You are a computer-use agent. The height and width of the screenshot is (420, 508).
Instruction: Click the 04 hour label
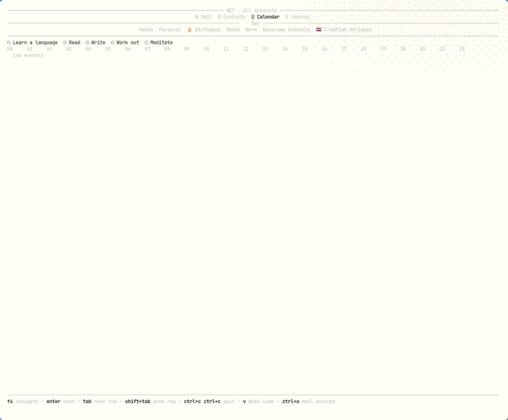pos(88,49)
